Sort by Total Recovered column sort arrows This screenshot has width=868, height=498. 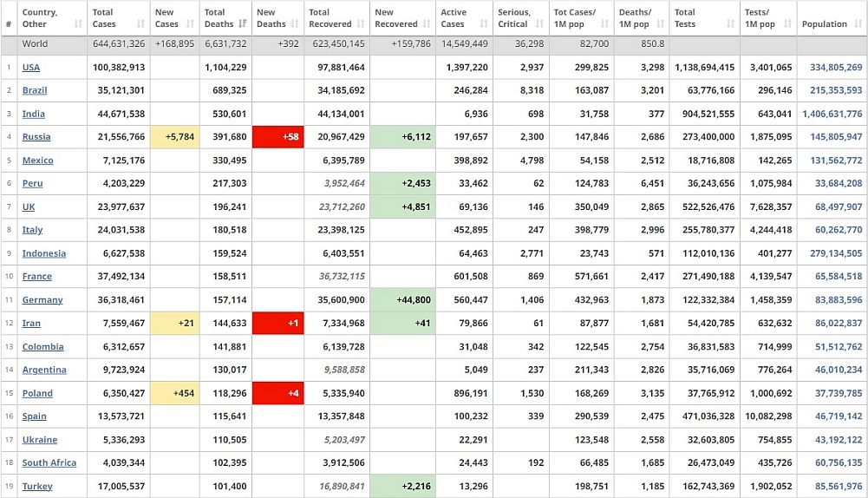(361, 23)
